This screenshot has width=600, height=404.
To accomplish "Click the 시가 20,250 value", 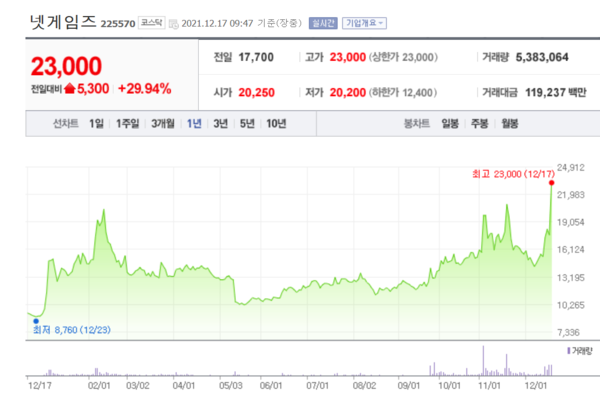I will pos(256,93).
